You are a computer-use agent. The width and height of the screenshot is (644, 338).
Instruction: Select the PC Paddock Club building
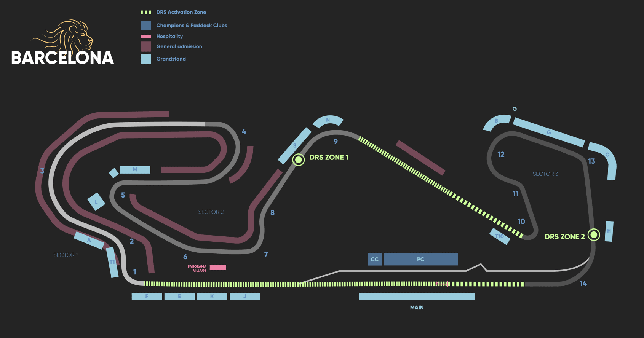(420, 259)
